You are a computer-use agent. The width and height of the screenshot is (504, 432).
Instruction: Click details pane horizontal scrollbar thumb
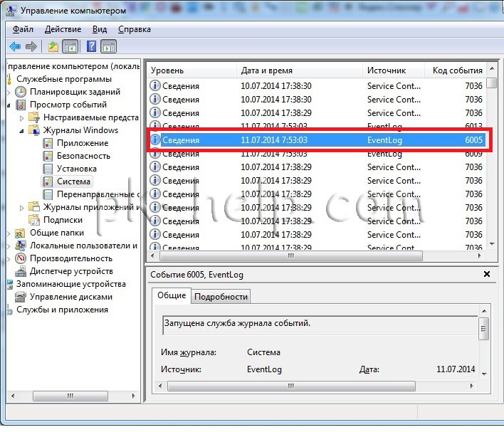[291, 386]
